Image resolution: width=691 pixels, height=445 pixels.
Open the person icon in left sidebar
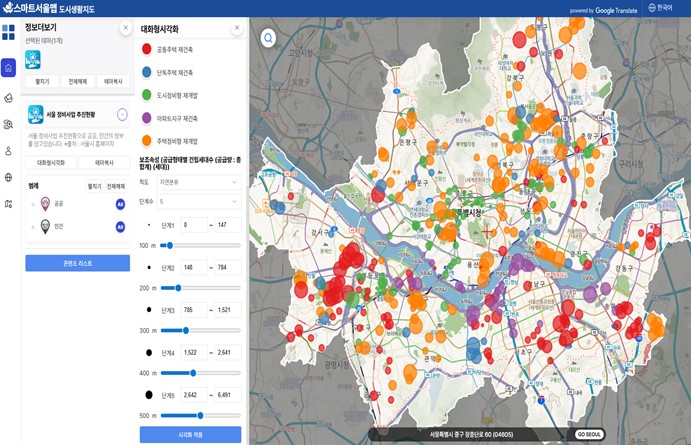pyautogui.click(x=9, y=151)
